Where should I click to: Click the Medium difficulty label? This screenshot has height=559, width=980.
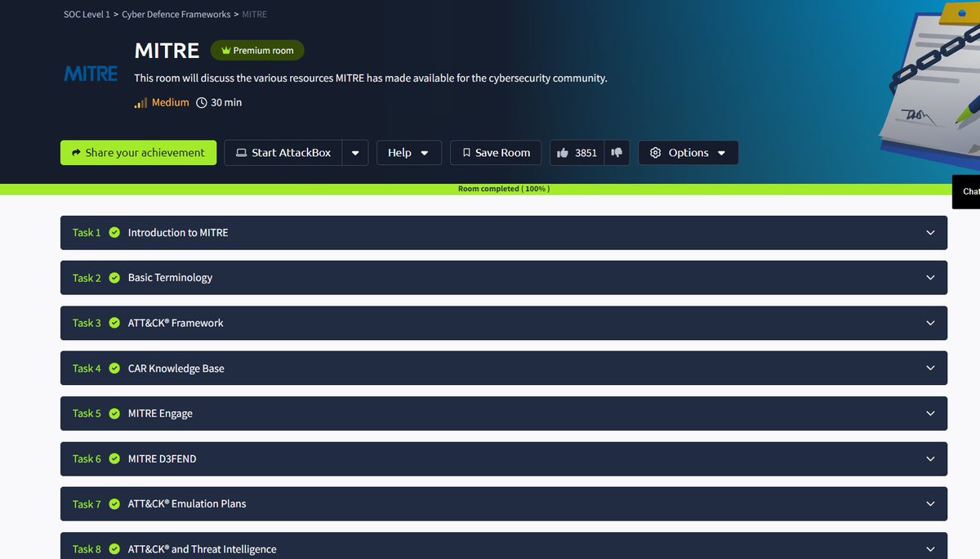point(171,103)
